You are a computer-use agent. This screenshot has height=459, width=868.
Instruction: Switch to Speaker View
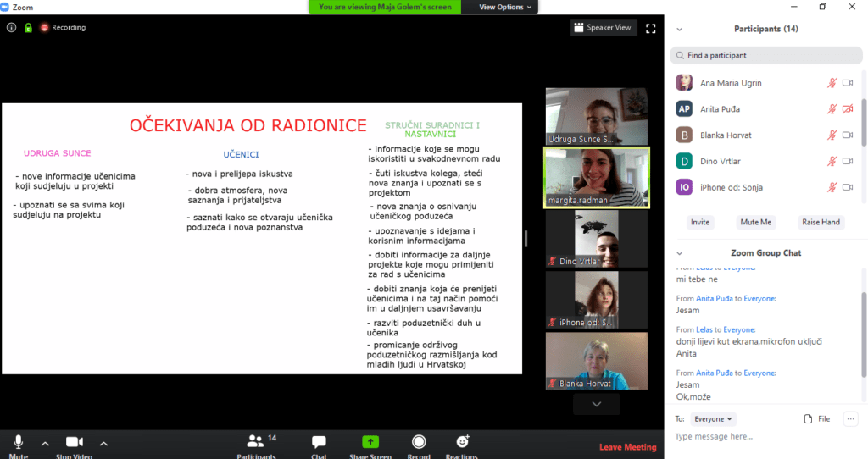pyautogui.click(x=603, y=28)
